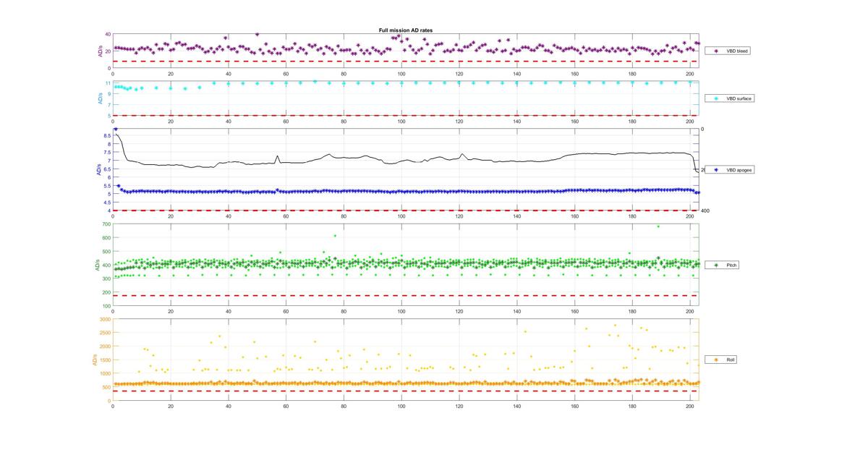The height and width of the screenshot is (450, 868).
Task: Pick the first VBD apogee point above 8.5
Action: click(x=116, y=130)
